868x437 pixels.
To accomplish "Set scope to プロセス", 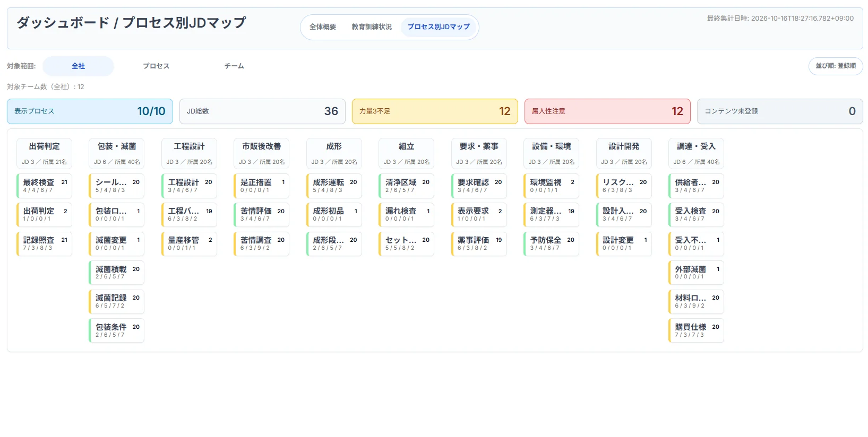I will 156,66.
